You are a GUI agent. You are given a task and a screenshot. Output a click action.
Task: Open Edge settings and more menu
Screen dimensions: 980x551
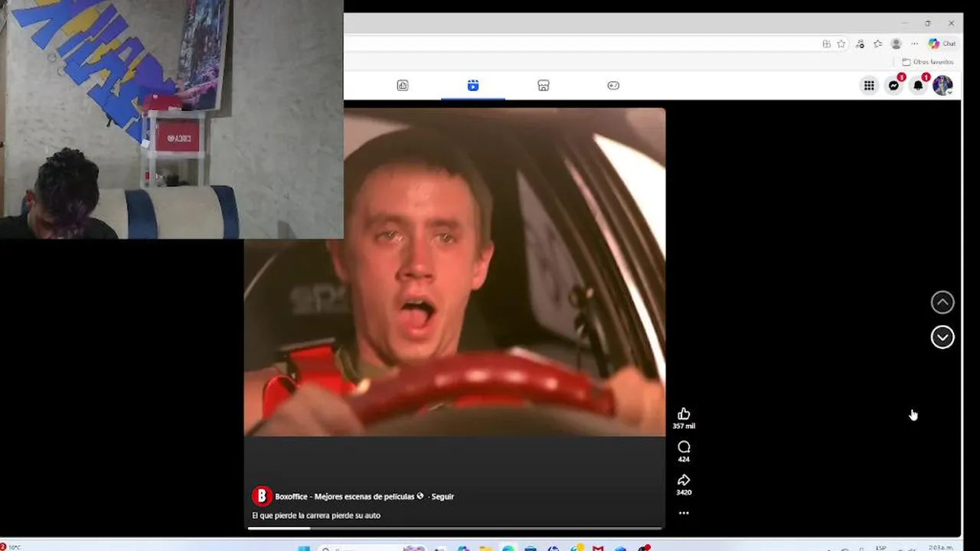tap(914, 44)
